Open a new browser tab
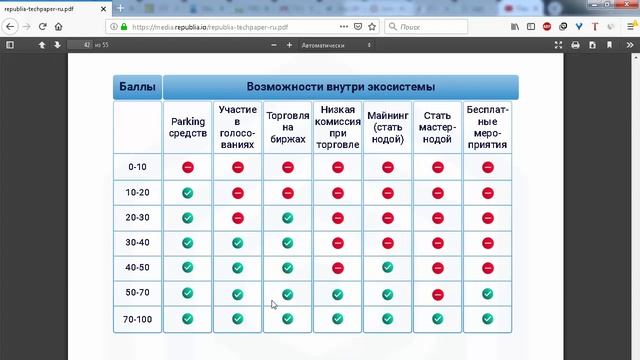 120,8
